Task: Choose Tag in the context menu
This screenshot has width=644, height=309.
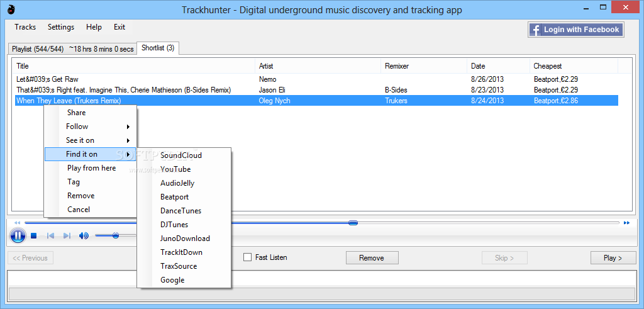Action: pos(90,182)
